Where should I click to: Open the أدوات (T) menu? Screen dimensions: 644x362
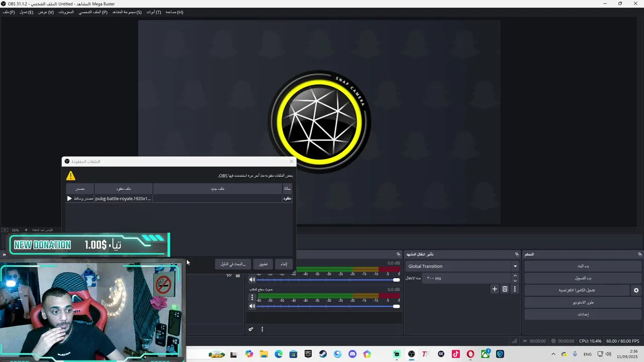154,12
